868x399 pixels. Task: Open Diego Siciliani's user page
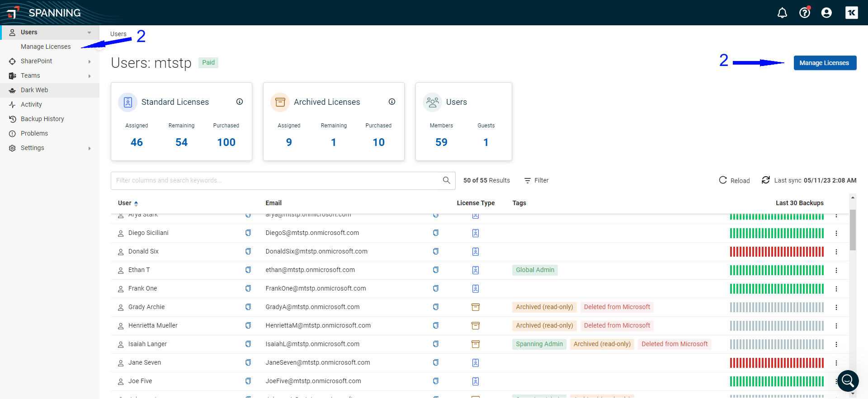[x=148, y=233]
